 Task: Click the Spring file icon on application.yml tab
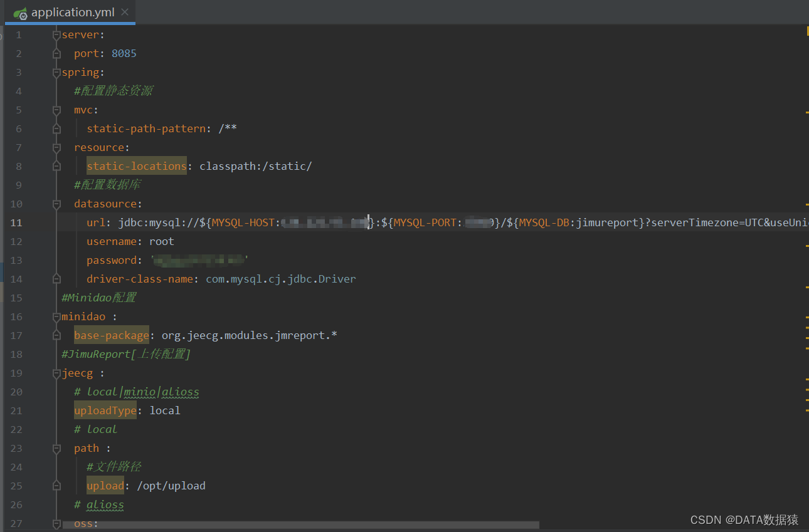click(20, 13)
